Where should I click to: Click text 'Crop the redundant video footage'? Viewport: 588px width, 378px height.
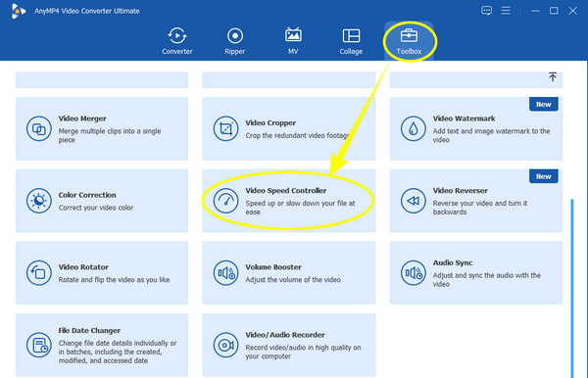[298, 135]
